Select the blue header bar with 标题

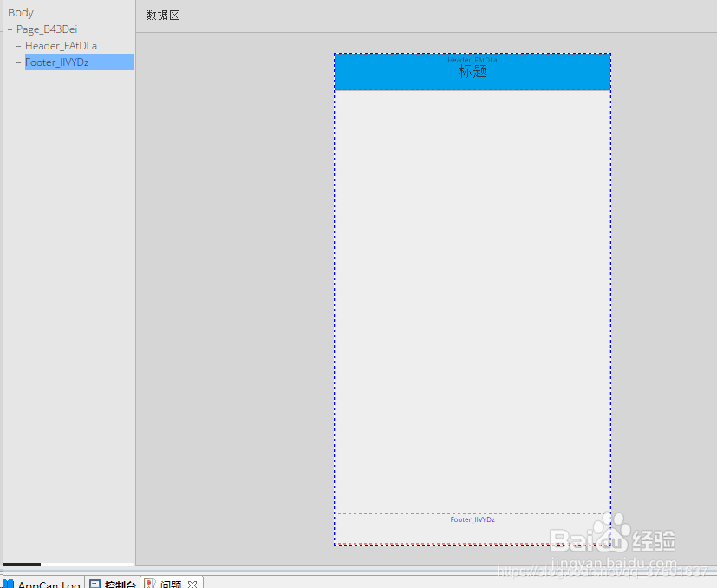tap(473, 72)
